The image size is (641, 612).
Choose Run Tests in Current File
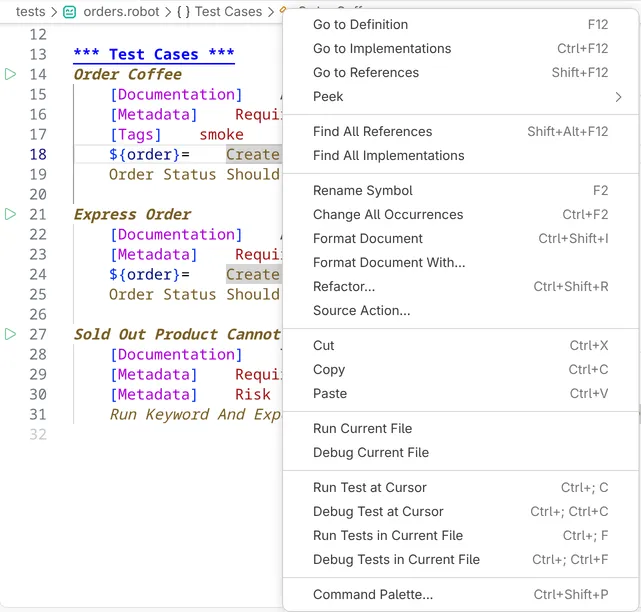[461, 536]
